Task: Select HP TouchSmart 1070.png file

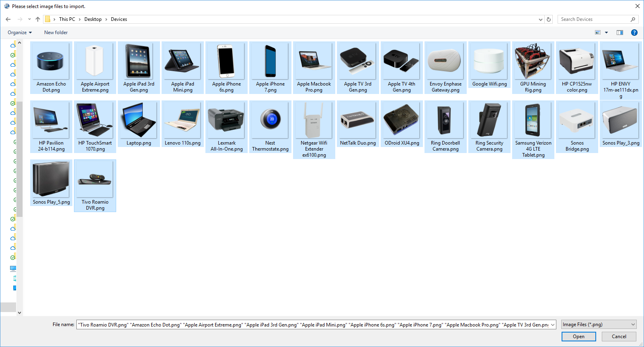Action: click(x=95, y=127)
